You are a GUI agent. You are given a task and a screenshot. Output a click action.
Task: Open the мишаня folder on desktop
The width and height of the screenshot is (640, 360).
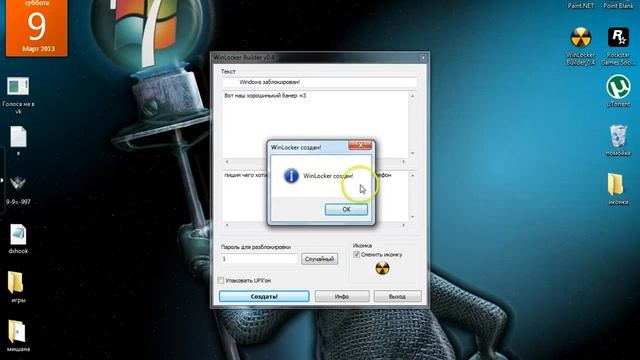(x=18, y=337)
